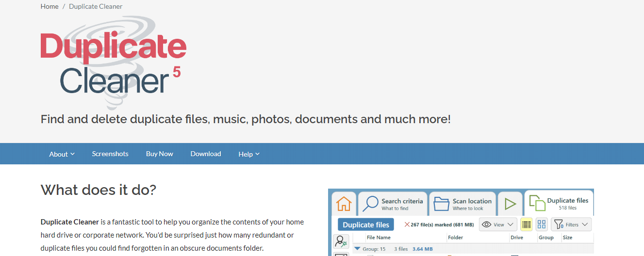Image resolution: width=644 pixels, height=256 pixels.
Task: Sort by Size column header
Action: coord(567,238)
